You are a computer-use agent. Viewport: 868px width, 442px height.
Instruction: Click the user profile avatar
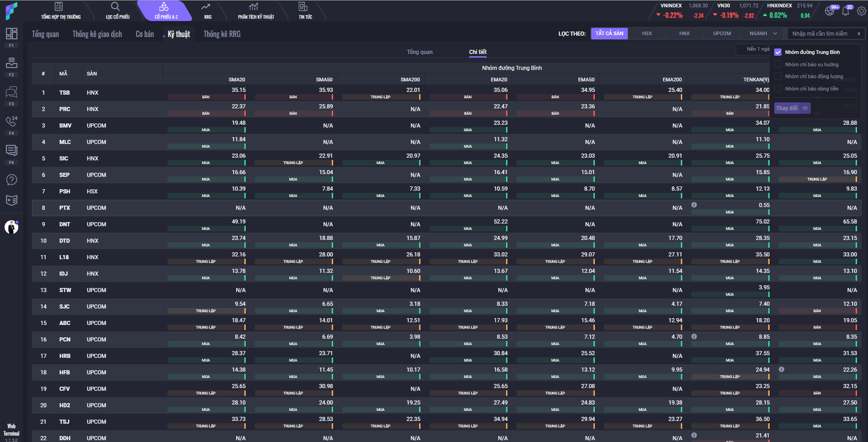[x=11, y=227]
